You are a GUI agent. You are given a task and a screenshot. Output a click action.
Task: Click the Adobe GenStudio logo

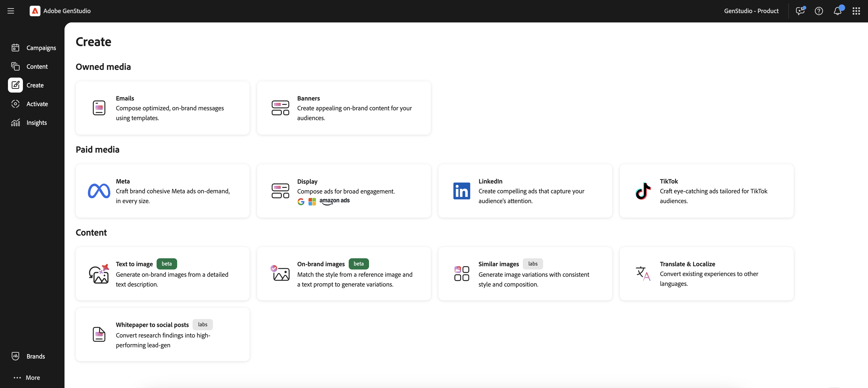(x=35, y=11)
